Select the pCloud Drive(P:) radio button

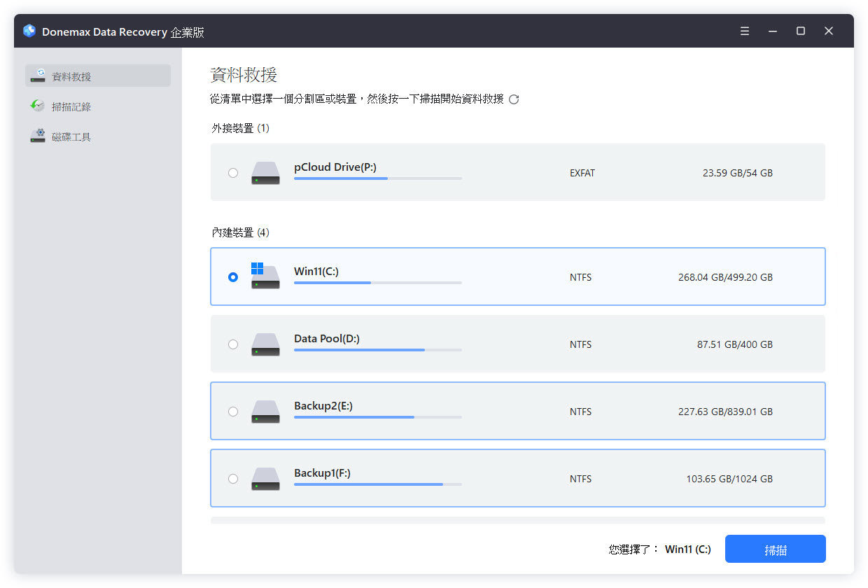click(233, 172)
